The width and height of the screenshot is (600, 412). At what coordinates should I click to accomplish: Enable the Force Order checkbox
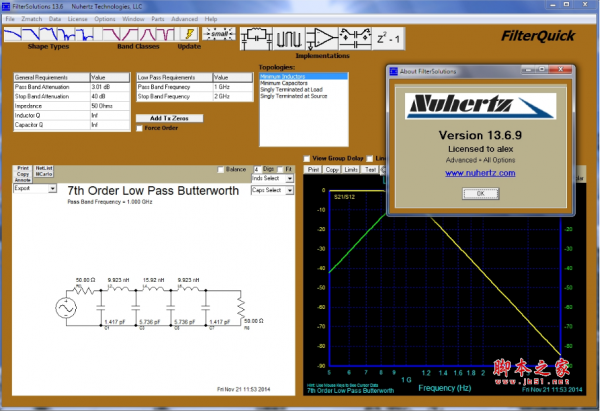point(140,128)
